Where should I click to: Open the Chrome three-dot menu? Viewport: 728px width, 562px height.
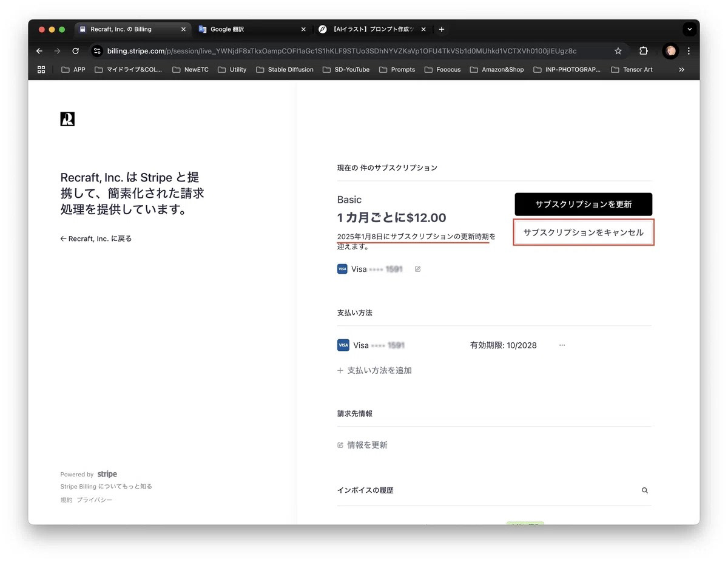click(x=689, y=51)
